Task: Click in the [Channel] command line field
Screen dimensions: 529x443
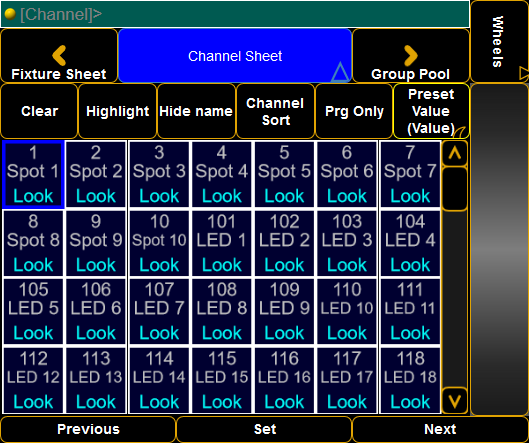Action: click(235, 14)
